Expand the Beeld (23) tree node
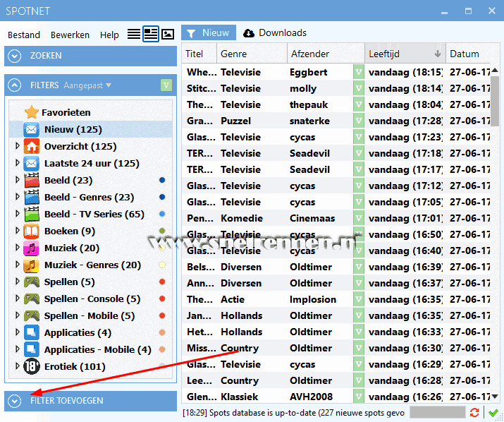 pos(18,180)
